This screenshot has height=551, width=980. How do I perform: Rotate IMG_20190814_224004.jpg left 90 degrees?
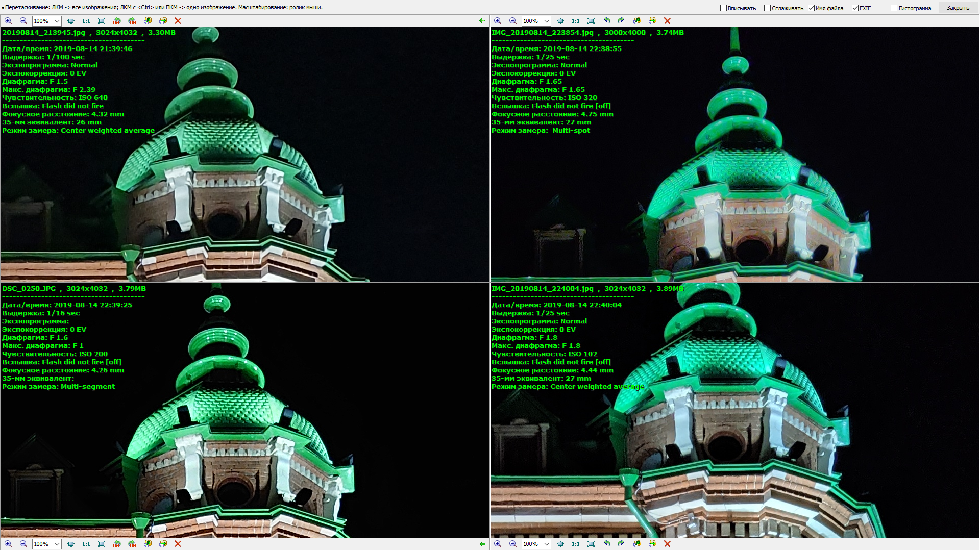606,544
